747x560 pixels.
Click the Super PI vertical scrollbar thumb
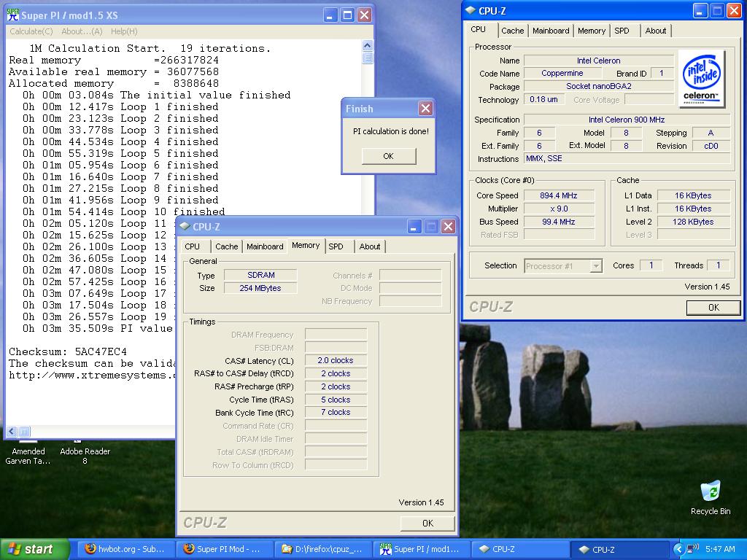click(x=368, y=58)
